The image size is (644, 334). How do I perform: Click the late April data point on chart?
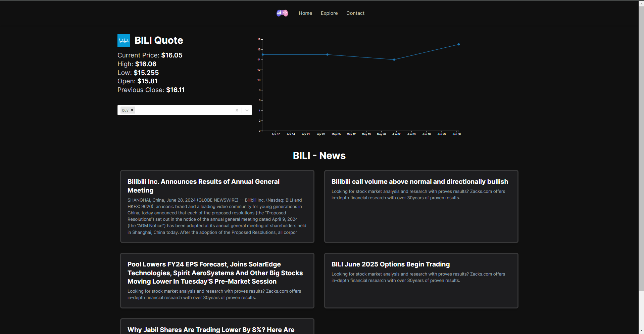click(x=328, y=54)
